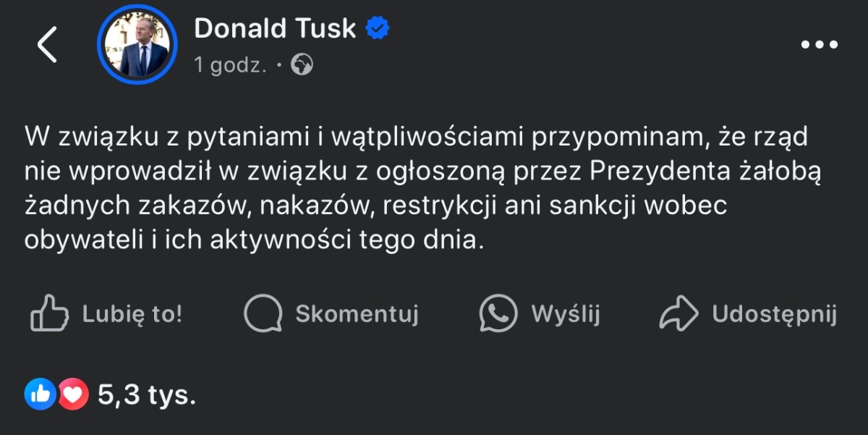This screenshot has width=868, height=435.
Task: Show post audience via globe icon
Action: coord(302,66)
